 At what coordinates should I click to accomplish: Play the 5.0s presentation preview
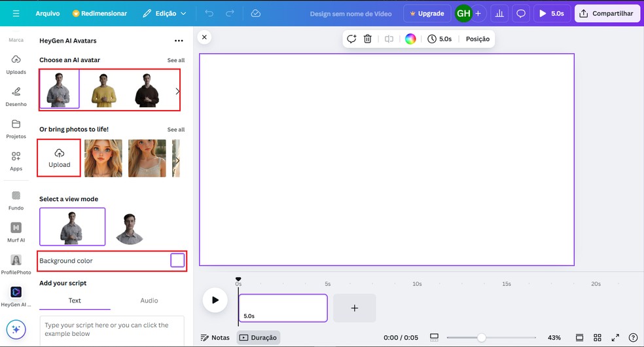pos(552,14)
